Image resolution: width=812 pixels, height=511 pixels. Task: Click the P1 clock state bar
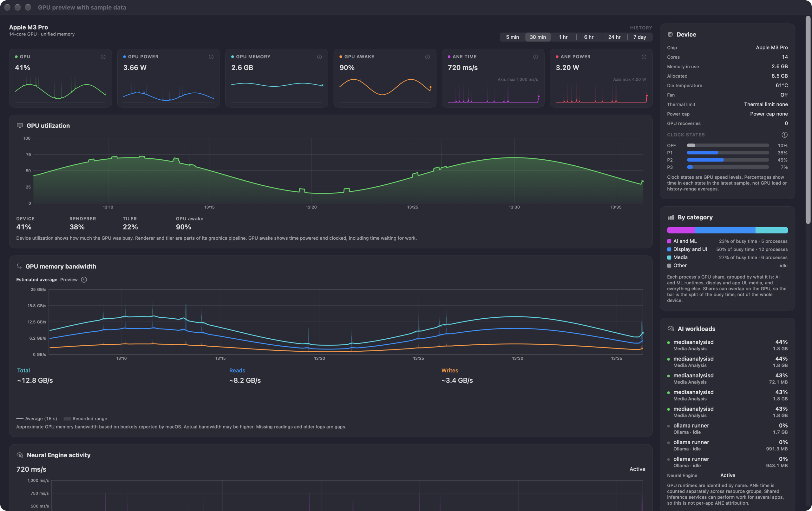tap(728, 153)
